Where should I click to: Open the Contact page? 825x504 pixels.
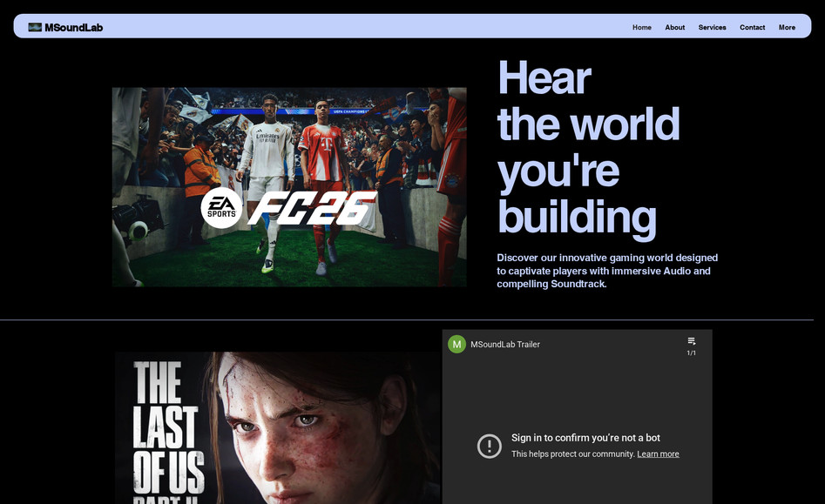[x=752, y=27]
